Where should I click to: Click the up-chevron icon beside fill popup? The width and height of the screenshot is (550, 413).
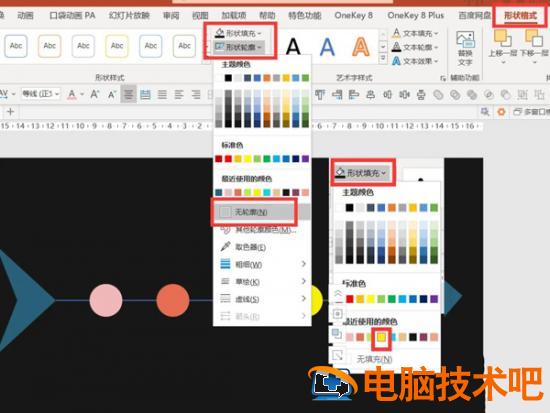[x=338, y=294]
